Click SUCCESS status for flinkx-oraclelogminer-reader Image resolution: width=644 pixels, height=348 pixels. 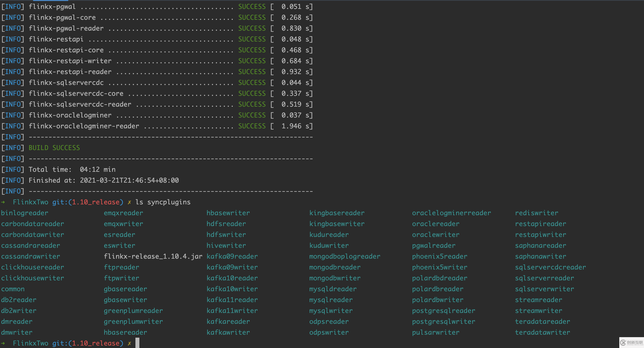pos(252,126)
